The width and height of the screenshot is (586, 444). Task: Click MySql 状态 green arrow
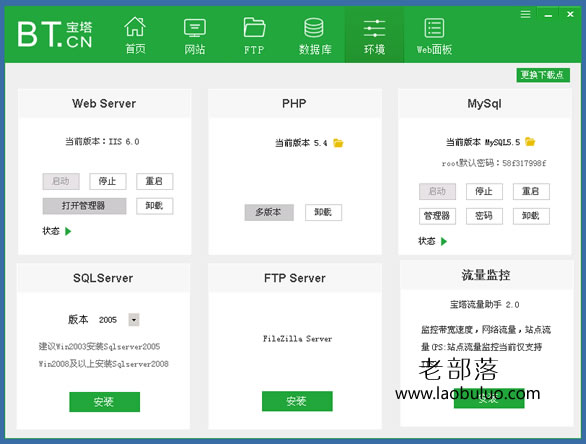coord(444,241)
